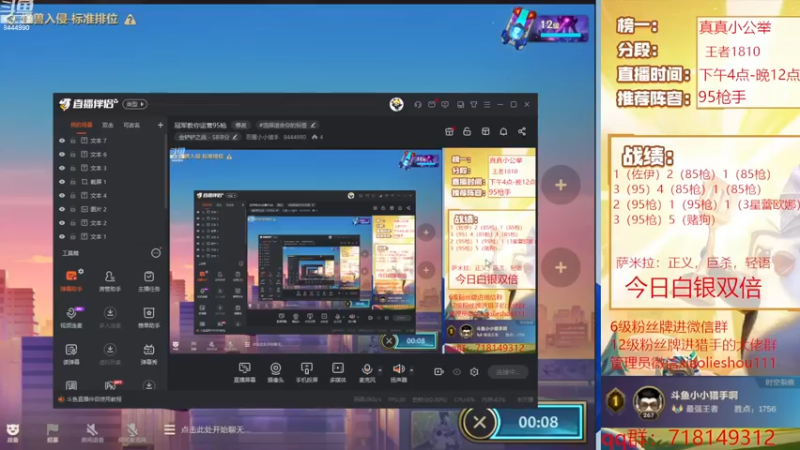The height and width of the screenshot is (450, 800).
Task: Open the user avatar in title bar
Action: 396,104
